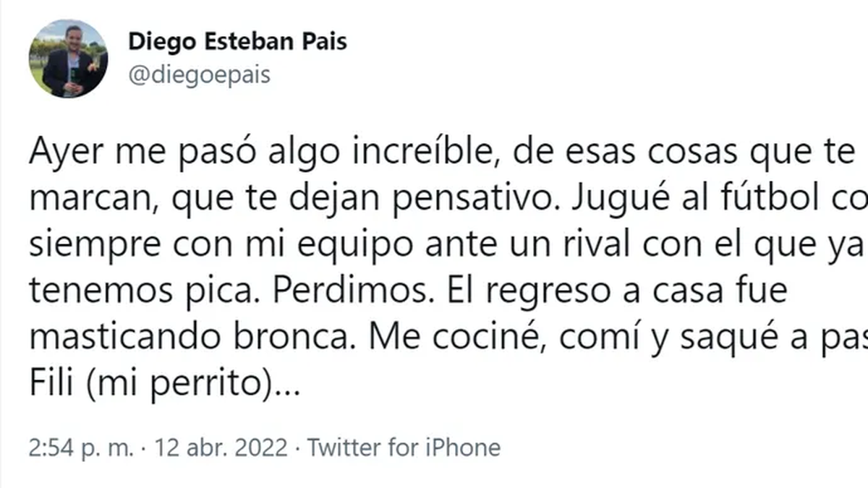This screenshot has width=868, height=488.
Task: Click the display name Diego Esteban Pais
Action: pos(237,42)
